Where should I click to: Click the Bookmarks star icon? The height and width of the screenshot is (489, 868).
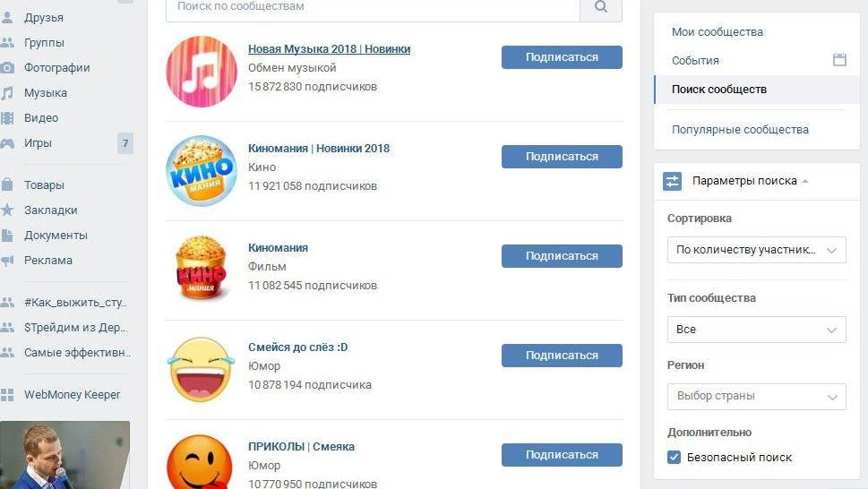[6, 210]
